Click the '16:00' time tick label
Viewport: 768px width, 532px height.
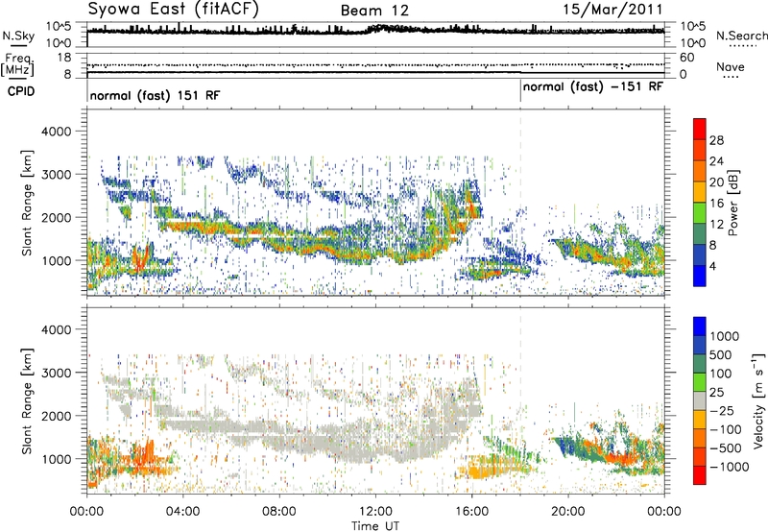click(472, 512)
